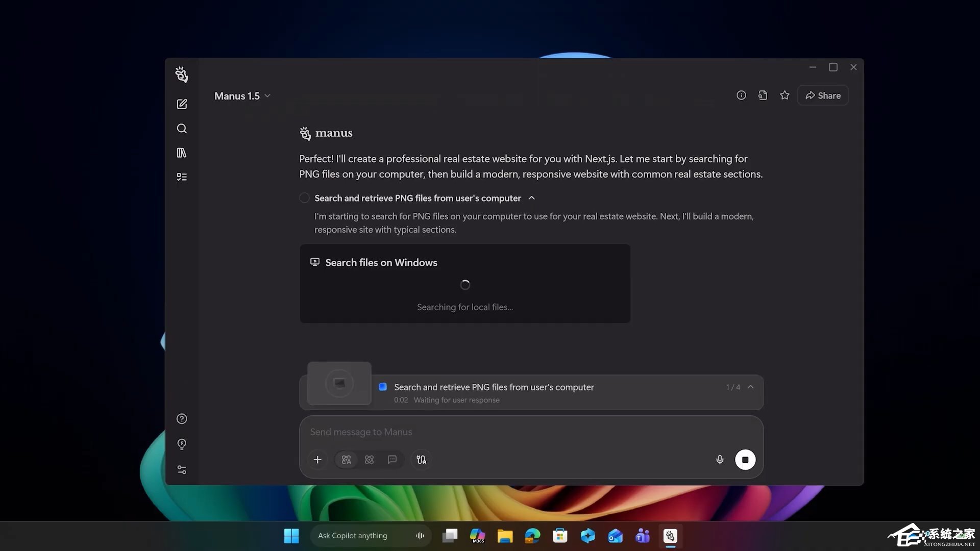Screen dimensions: 980x551
Task: Open the task list icon in the sidebar
Action: tap(182, 177)
